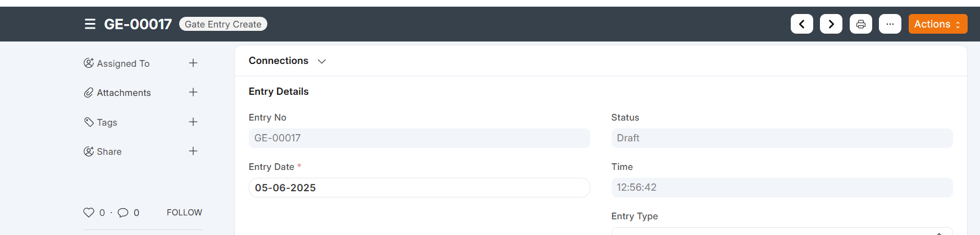980x235 pixels.
Task: Click the print icon button
Action: point(861,24)
